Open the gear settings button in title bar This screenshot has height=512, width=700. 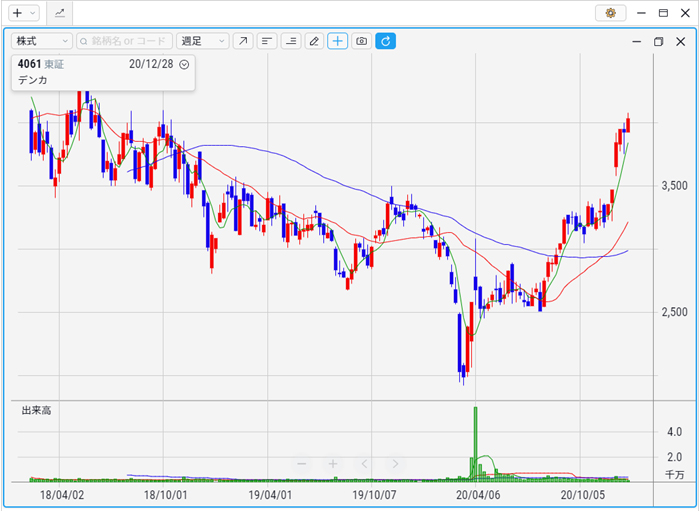pyautogui.click(x=610, y=13)
